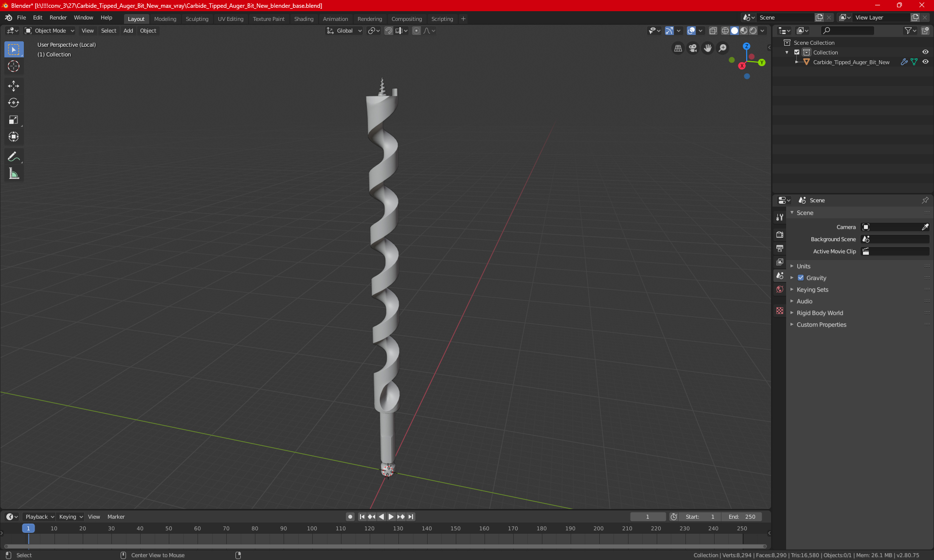Switch to orthographic grid view icon
Viewport: 934px width, 560px height.
(x=678, y=48)
